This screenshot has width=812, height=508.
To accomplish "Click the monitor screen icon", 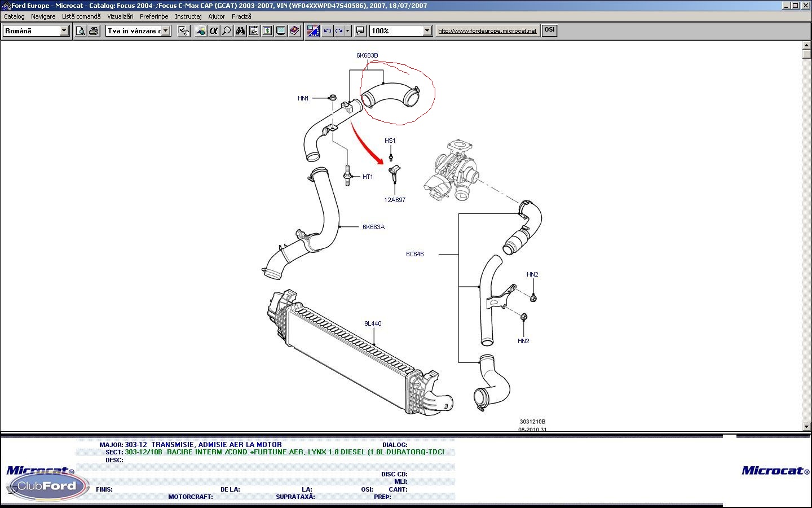I will point(281,31).
